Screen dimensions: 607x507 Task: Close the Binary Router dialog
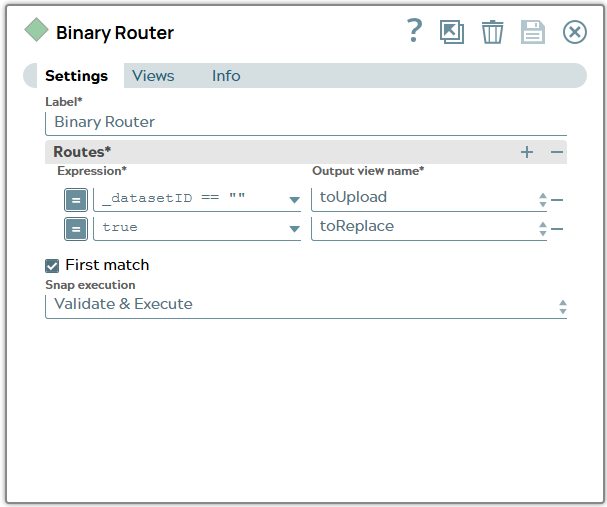point(574,32)
